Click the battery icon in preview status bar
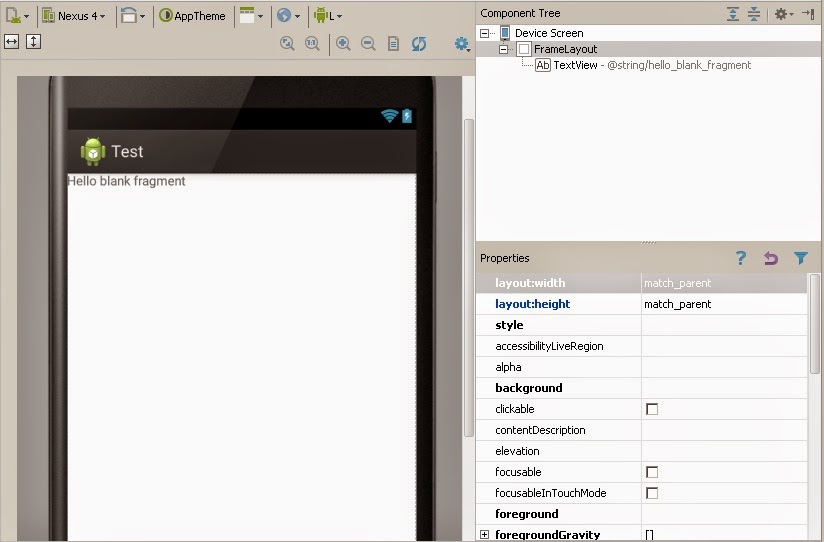This screenshot has width=824, height=542. tap(407, 116)
